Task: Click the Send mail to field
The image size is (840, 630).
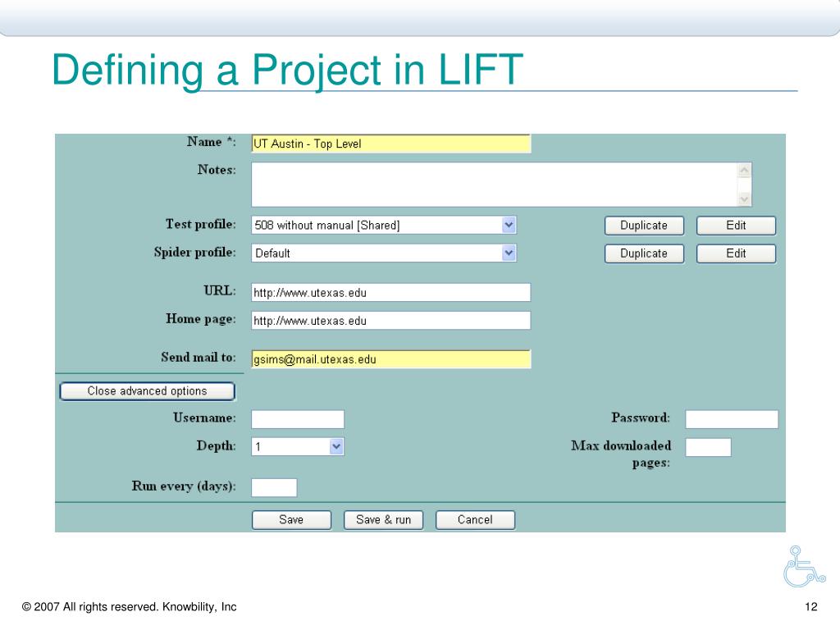Action: [x=391, y=359]
